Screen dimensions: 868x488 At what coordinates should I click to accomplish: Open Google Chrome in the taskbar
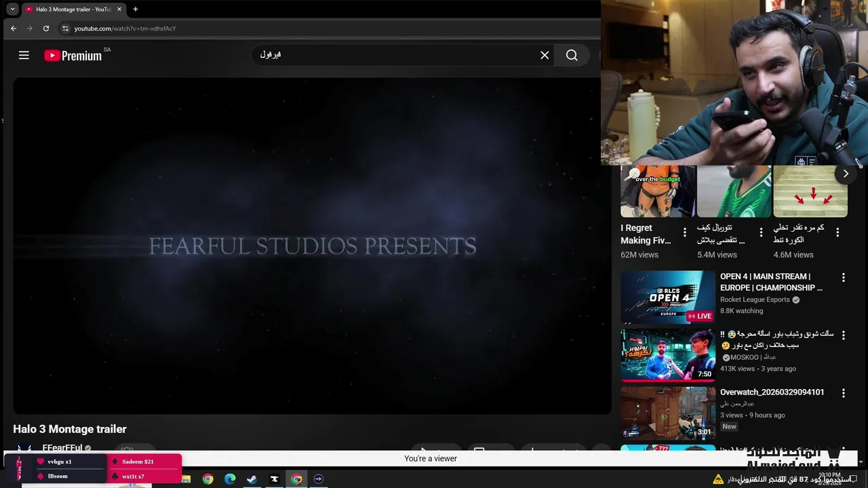(x=208, y=479)
